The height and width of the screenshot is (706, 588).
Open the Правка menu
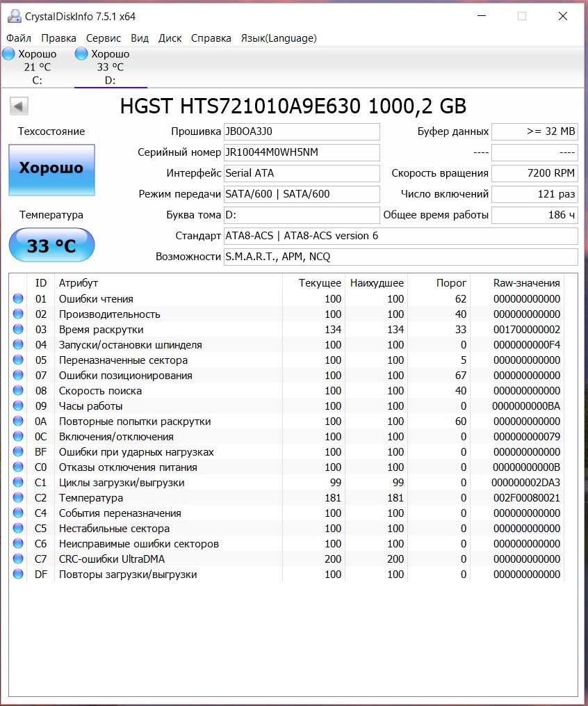(58, 38)
